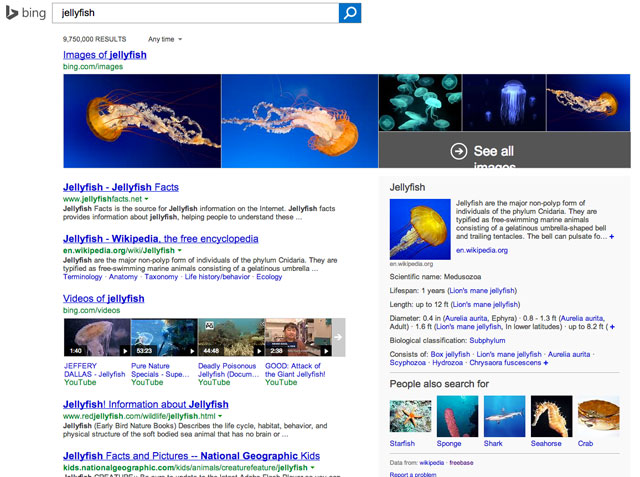640x477 pixels.
Task: Expand the Diameter details plus sign
Action: coord(612,327)
